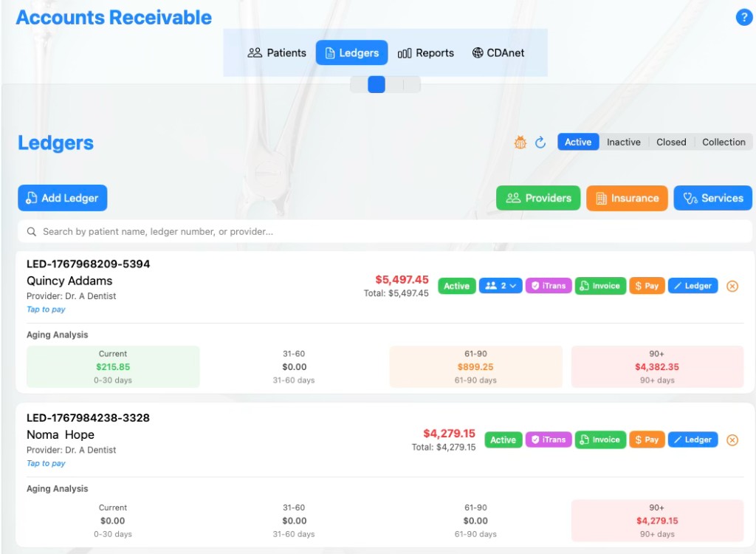Create Invoice for Noma Hope
Screen dimensions: 756x554
coord(600,440)
